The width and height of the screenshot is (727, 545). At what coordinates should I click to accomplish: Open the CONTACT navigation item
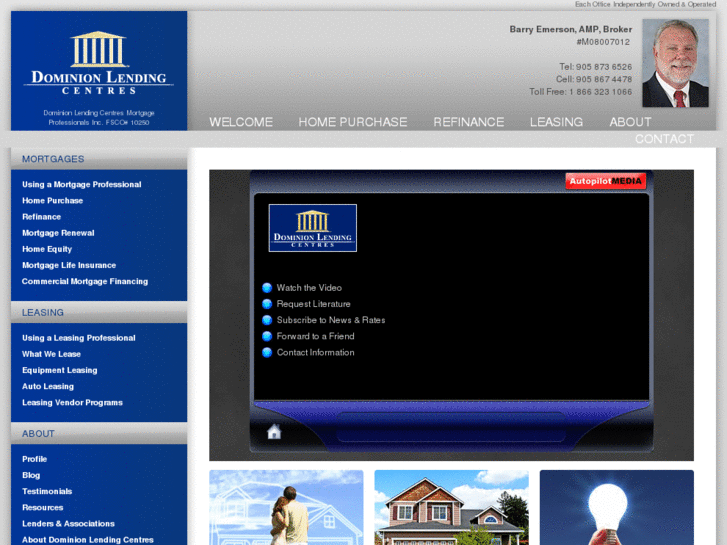664,139
